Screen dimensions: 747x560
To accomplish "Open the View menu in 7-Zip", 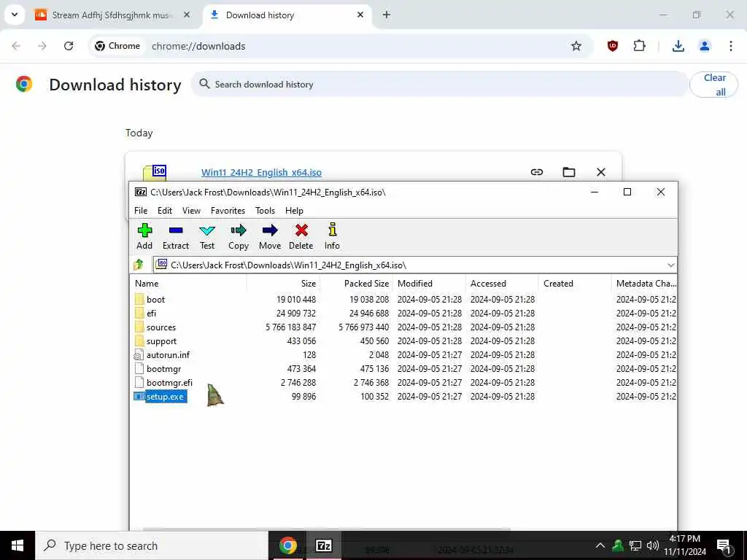I will (x=191, y=211).
